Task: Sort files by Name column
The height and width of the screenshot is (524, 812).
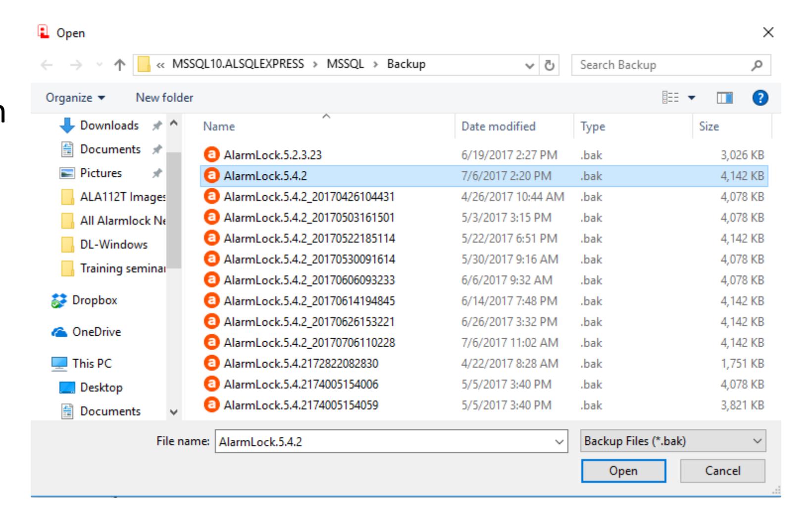Action: tap(219, 126)
